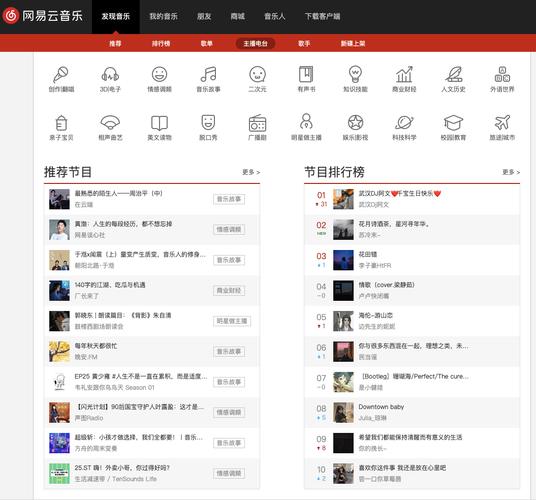Image resolution: width=536 pixels, height=500 pixels.
Task: Click author 李子豪HtFR under 花田错
Action: 375,265
